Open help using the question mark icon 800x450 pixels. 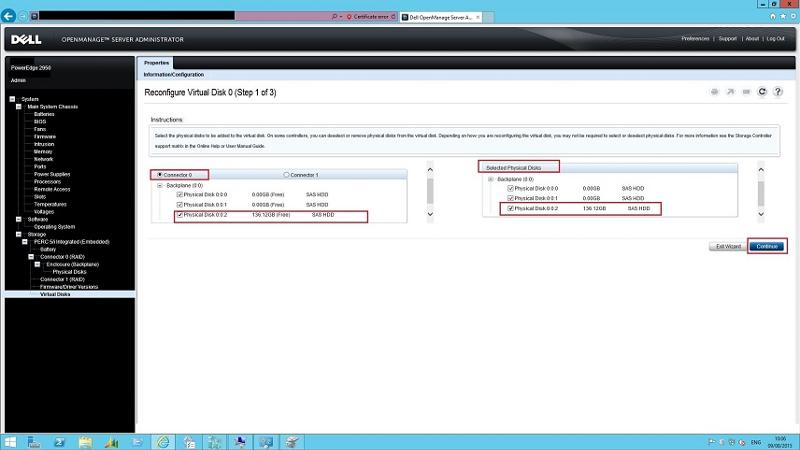778,92
